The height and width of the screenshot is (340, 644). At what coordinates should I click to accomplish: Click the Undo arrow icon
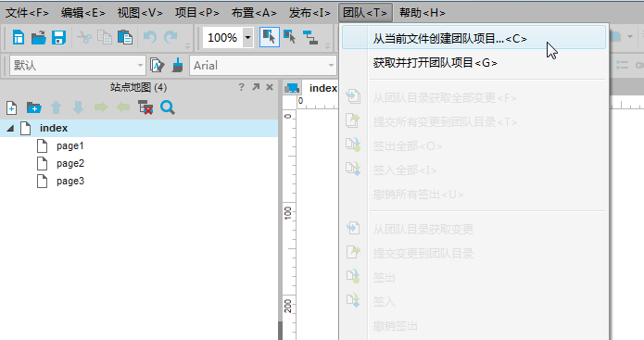pos(149,38)
